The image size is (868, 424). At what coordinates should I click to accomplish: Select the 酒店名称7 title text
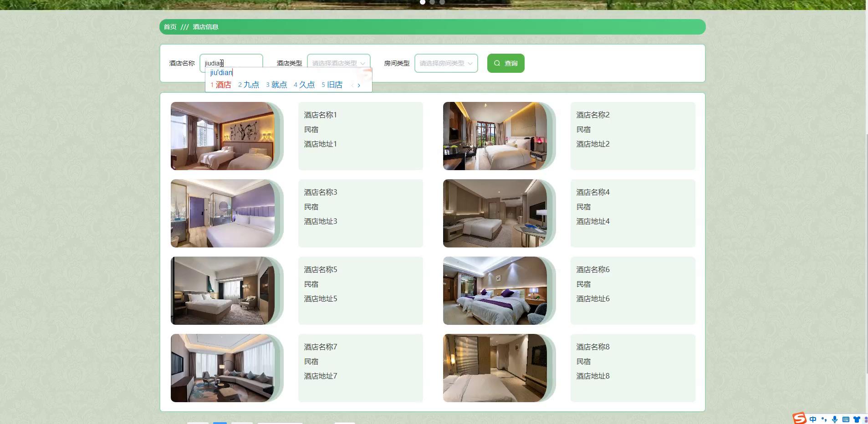[x=321, y=347]
